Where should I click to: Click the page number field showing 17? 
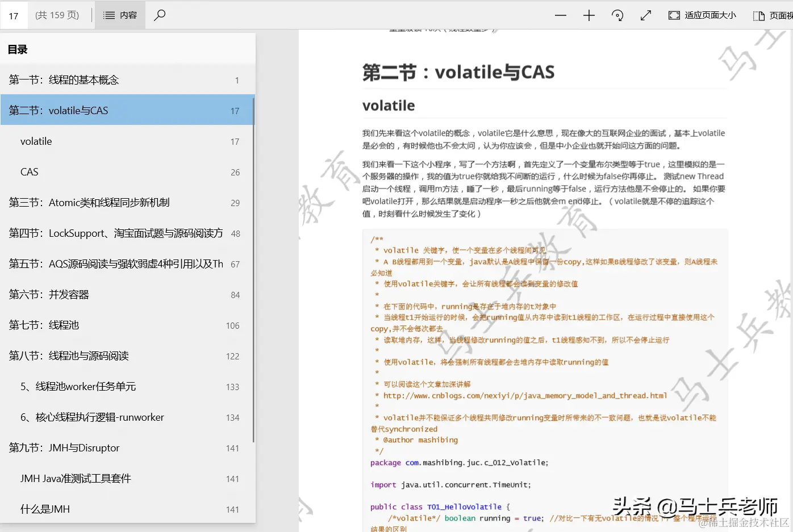tap(14, 16)
